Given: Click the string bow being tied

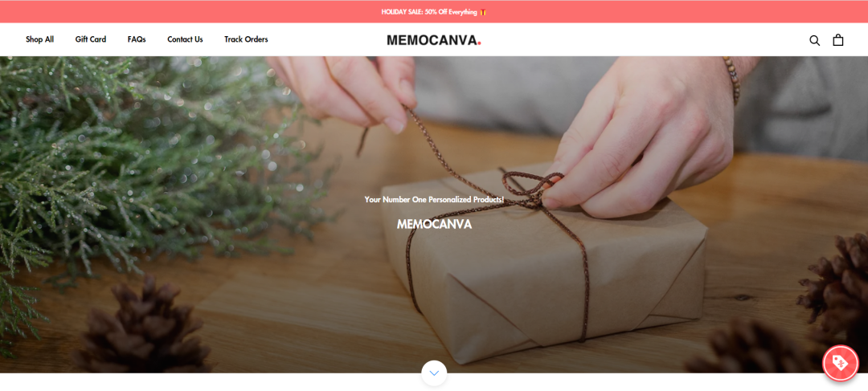Looking at the screenshot, I should pyautogui.click(x=530, y=189).
